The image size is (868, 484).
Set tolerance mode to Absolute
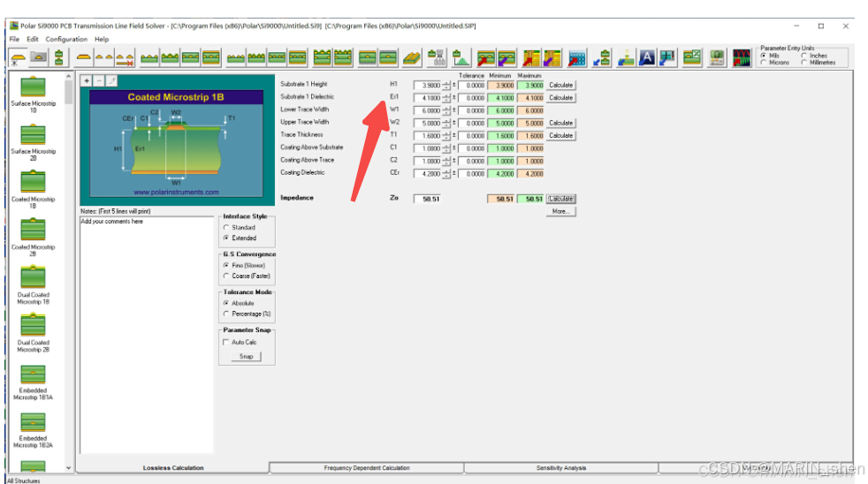coord(239,303)
